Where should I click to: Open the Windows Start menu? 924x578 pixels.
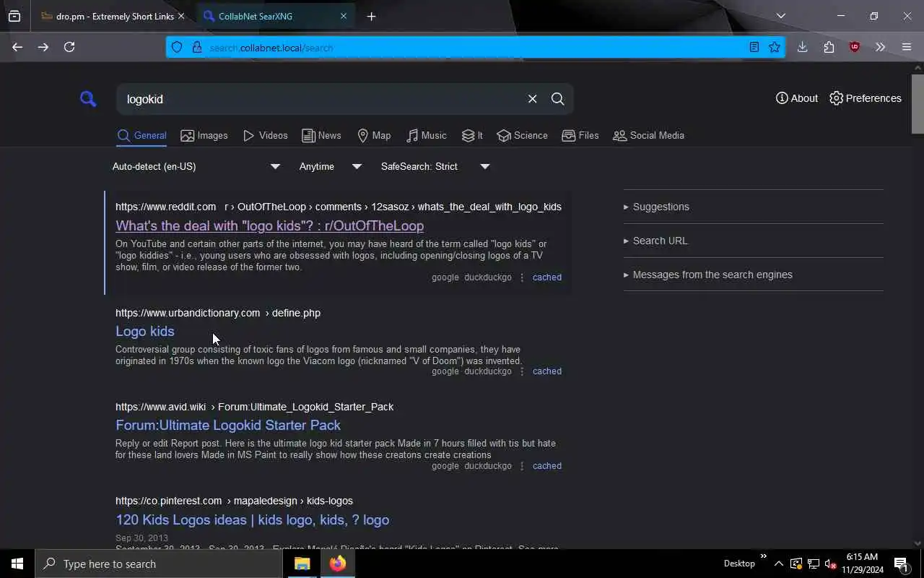(x=17, y=564)
